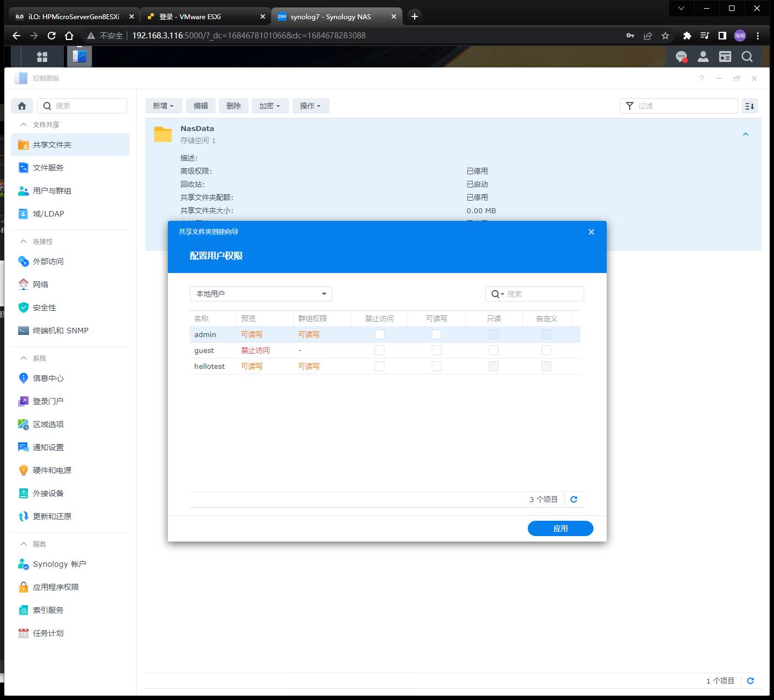Viewport: 774px width, 700px height.
Task: Check No access box for guest
Action: [380, 350]
